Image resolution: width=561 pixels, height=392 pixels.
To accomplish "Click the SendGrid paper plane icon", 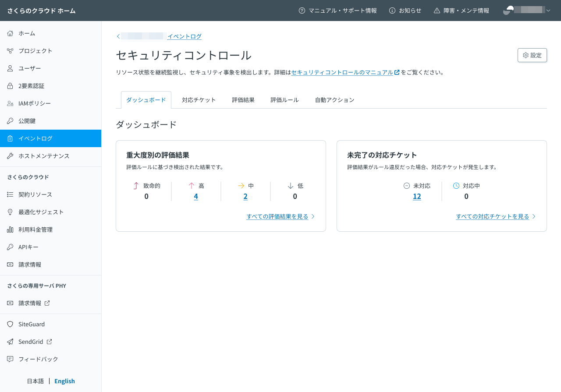I will [10, 342].
